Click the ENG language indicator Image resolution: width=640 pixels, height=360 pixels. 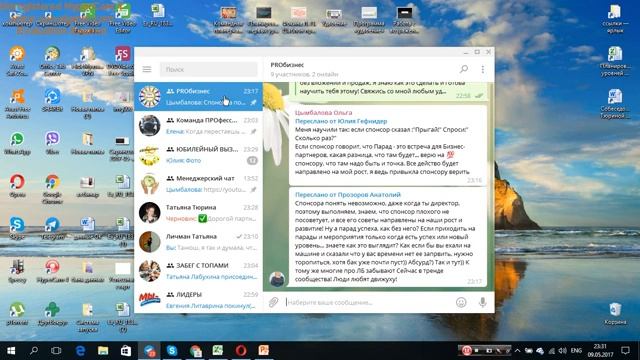(x=576, y=351)
